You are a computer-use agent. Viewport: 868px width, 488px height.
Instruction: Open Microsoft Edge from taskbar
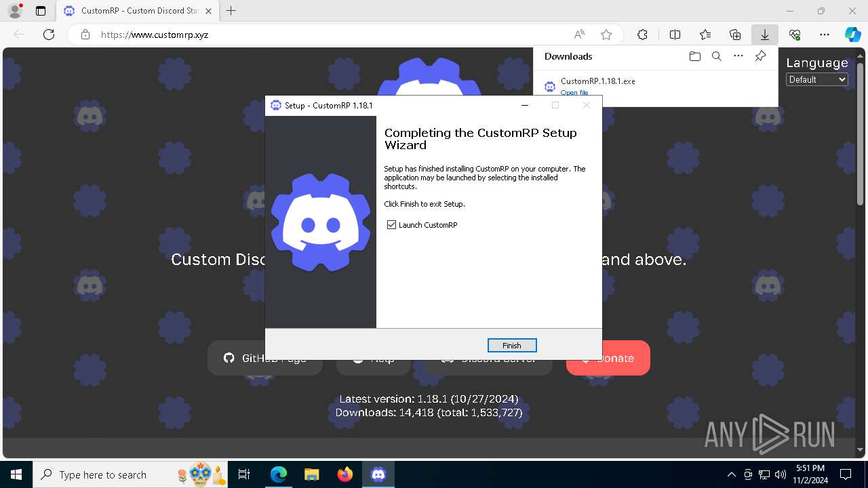[x=278, y=474]
